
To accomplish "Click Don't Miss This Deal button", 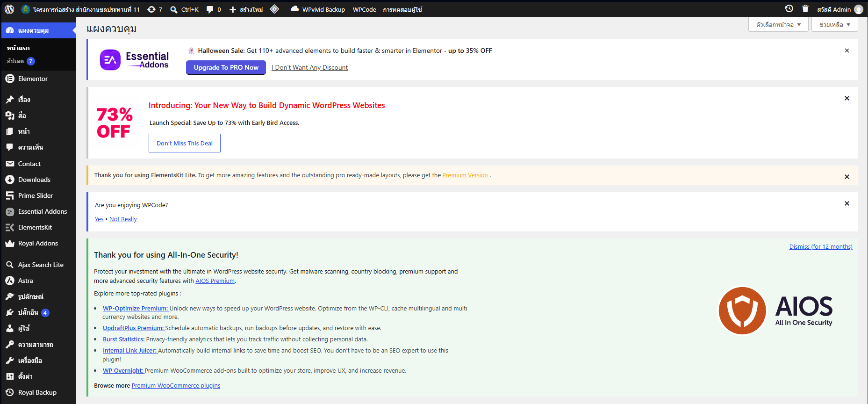I will pos(185,143).
